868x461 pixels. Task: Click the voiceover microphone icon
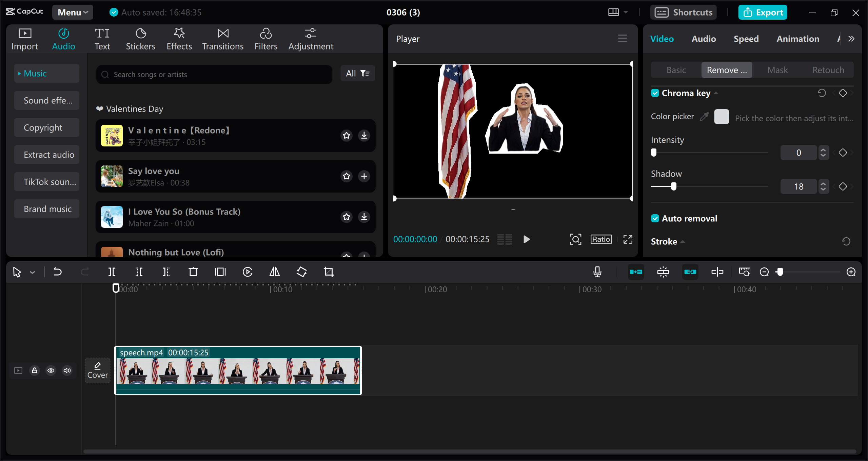[x=597, y=272]
